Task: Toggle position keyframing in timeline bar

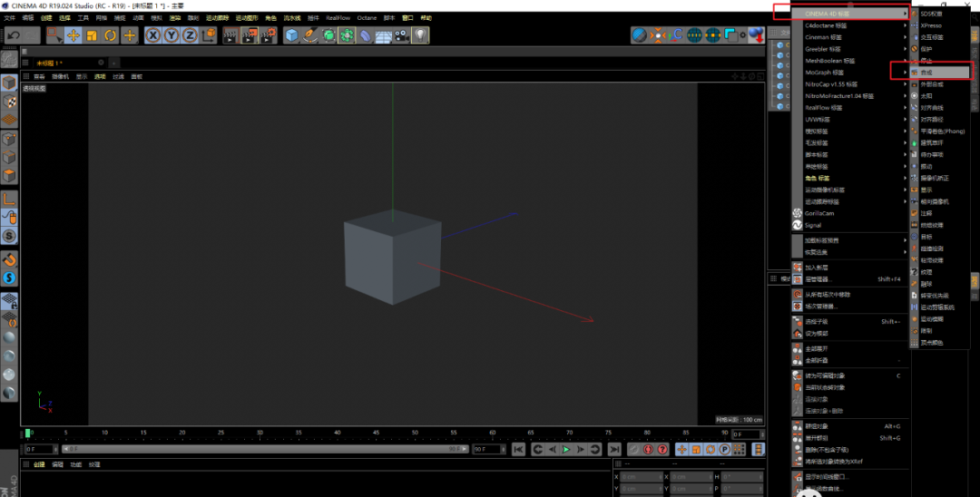Action: click(x=681, y=449)
